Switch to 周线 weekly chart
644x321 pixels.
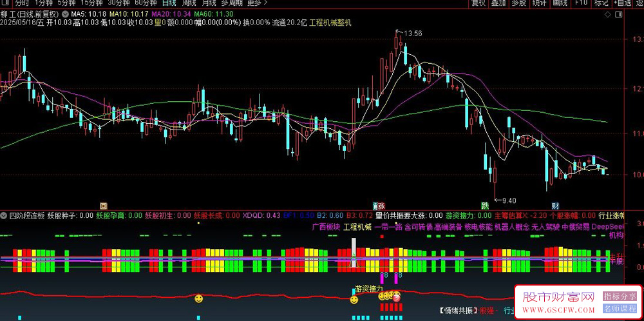click(x=189, y=3)
